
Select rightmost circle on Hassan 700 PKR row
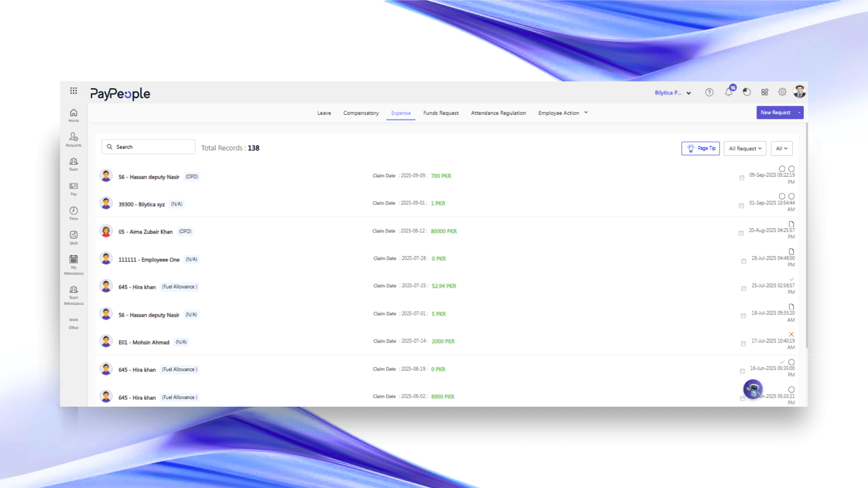792,169
